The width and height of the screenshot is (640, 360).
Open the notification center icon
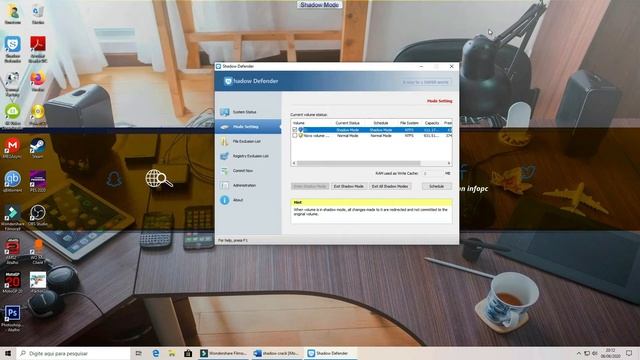point(629,353)
